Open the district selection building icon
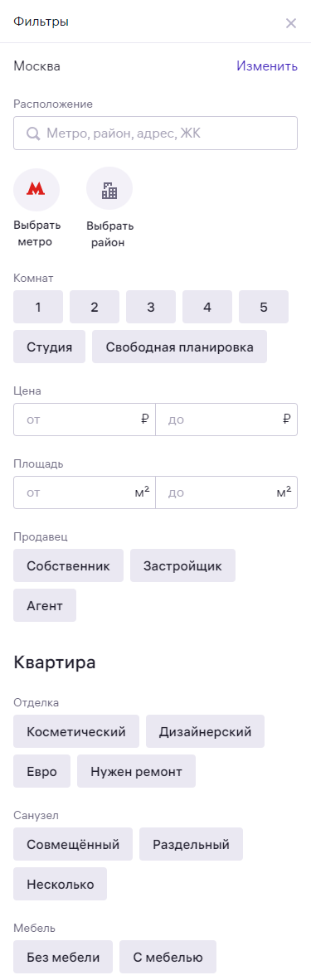Image resolution: width=311 pixels, height=980 pixels. pyautogui.click(x=109, y=190)
